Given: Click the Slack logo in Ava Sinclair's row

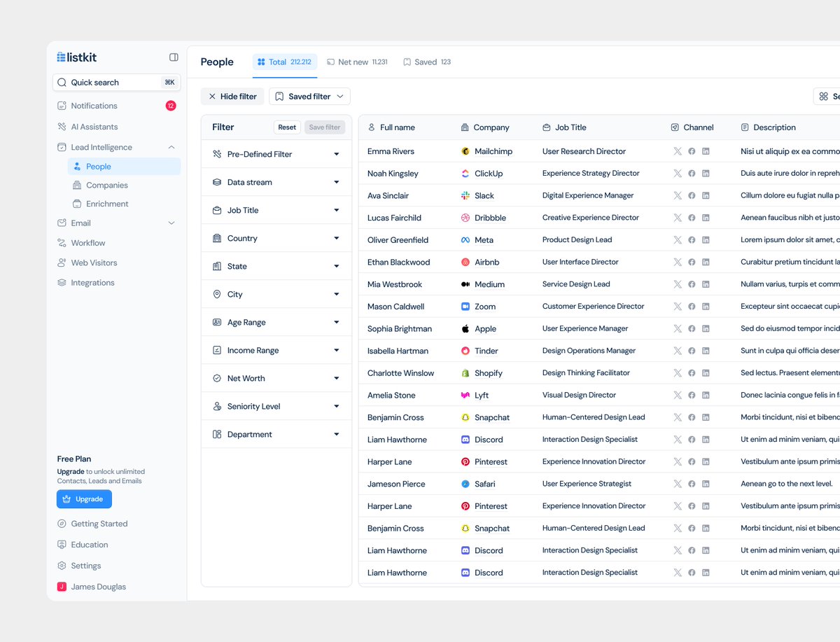Looking at the screenshot, I should pyautogui.click(x=465, y=195).
